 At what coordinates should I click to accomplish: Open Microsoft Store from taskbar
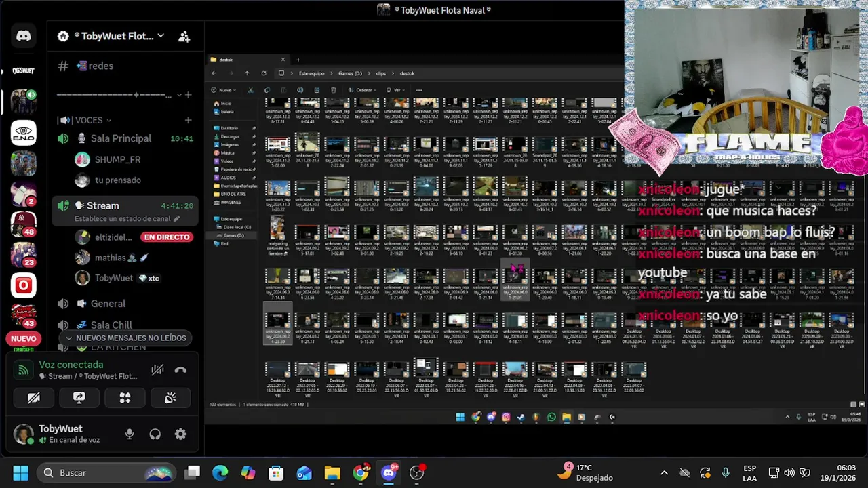pyautogui.click(x=276, y=472)
